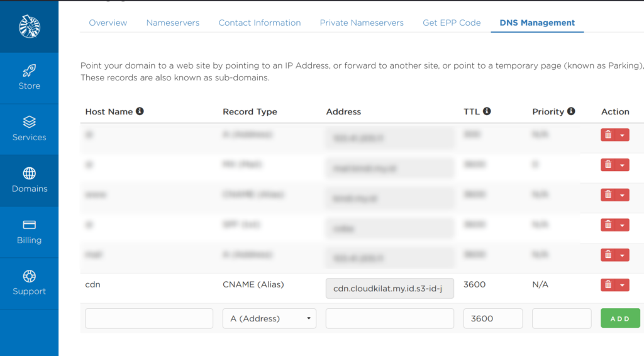Expand the action dropdown arrow for cdn record
This screenshot has width=644, height=356.
coord(622,285)
